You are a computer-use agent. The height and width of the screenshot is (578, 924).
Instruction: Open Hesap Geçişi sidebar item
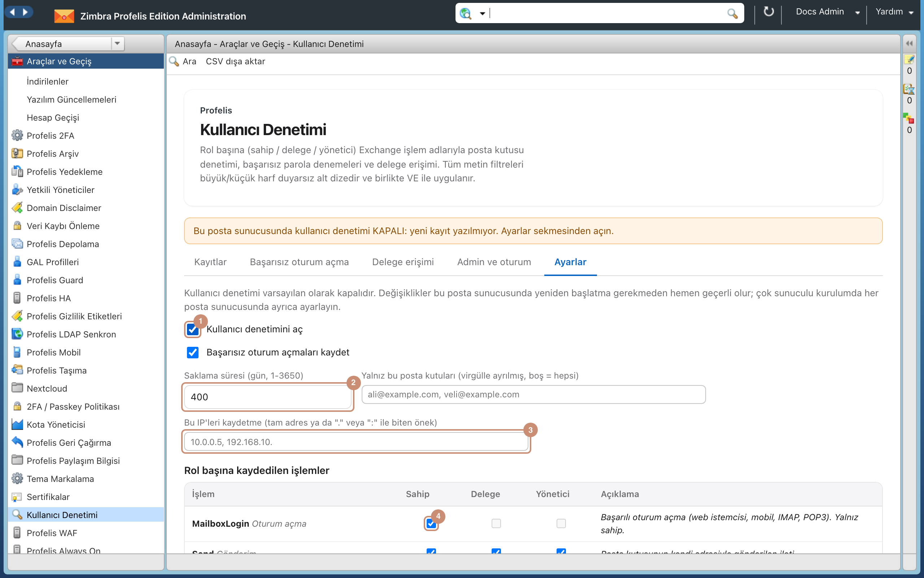(x=86, y=117)
